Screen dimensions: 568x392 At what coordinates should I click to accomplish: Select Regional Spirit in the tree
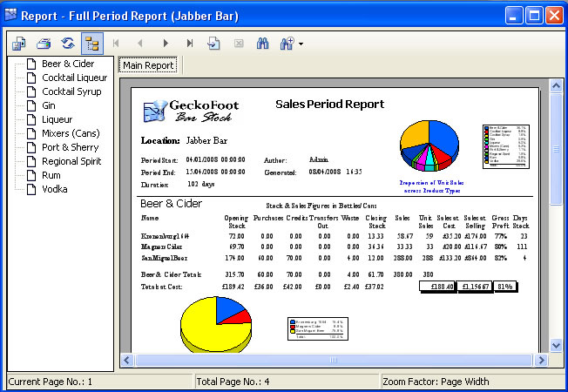[71, 161]
